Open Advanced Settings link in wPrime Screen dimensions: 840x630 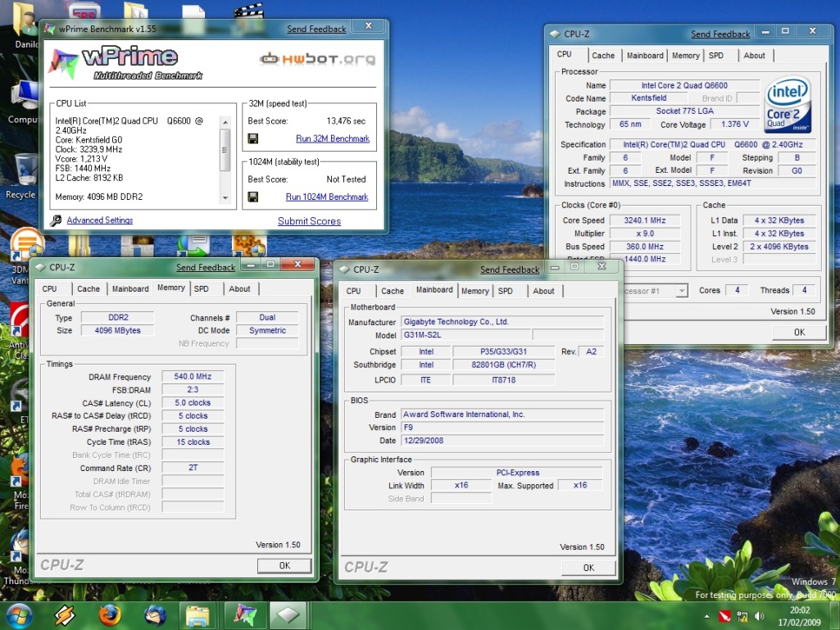click(x=100, y=220)
